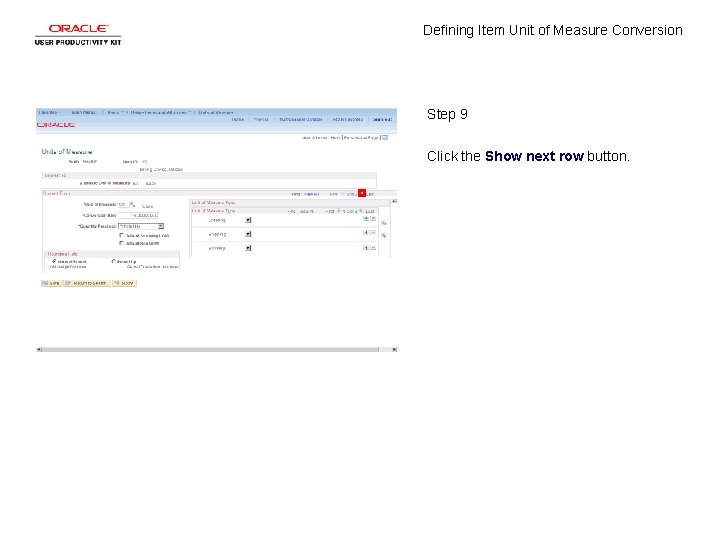
Task: Click inside the Unit of Measure field
Action: pos(123,204)
